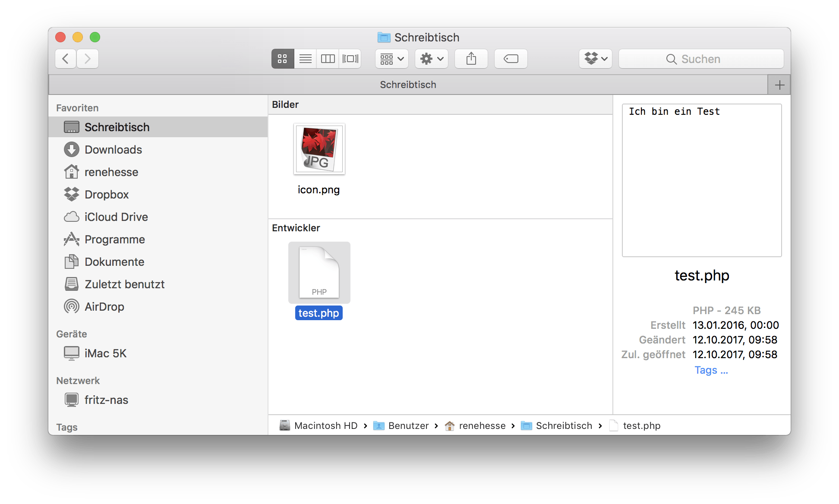Open AirDrop in the sidebar

[x=158, y=306]
